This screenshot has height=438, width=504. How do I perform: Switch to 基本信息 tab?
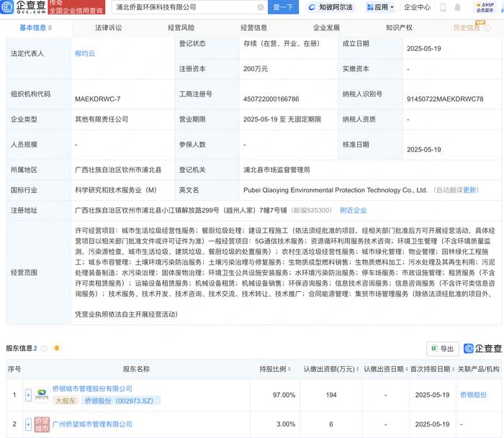35,28
